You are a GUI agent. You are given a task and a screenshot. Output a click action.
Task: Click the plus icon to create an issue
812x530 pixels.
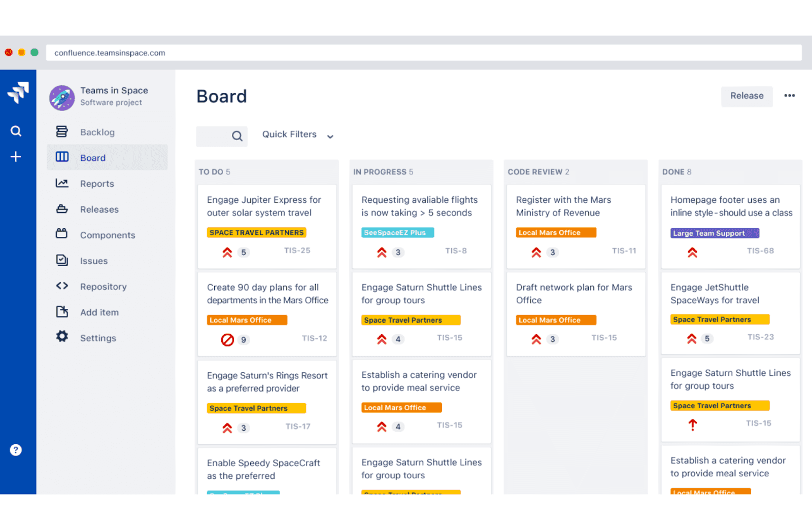(x=16, y=156)
